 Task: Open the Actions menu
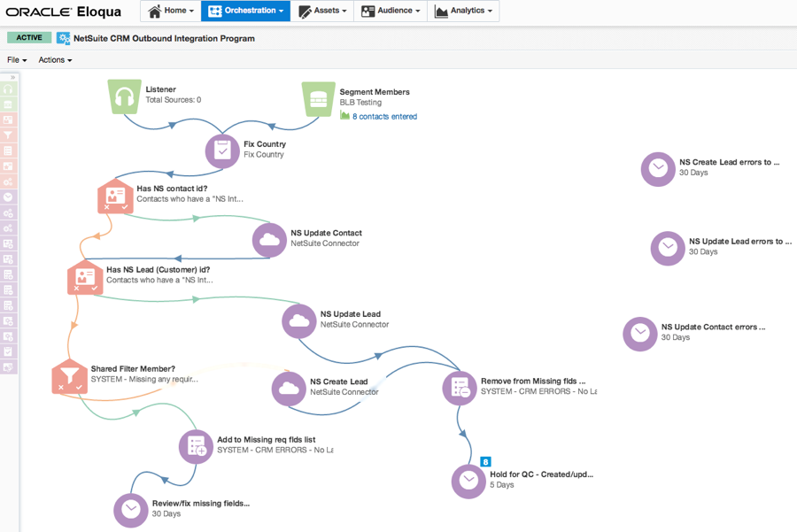53,59
